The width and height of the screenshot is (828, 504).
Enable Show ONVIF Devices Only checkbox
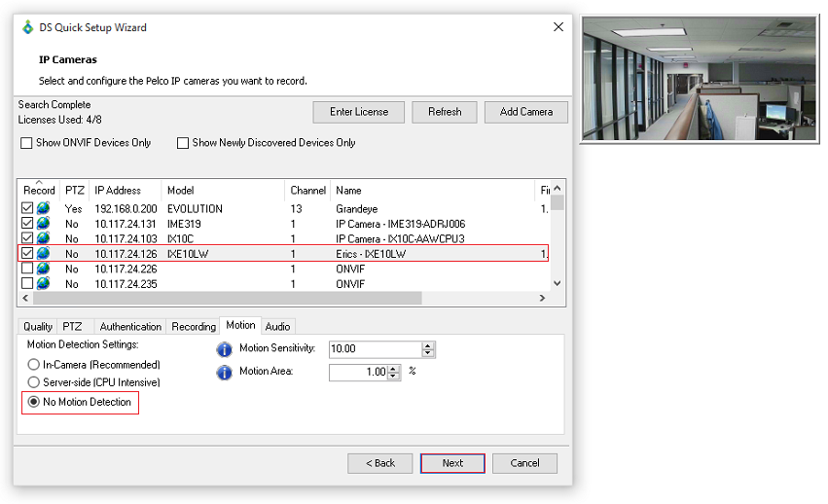pos(26,143)
